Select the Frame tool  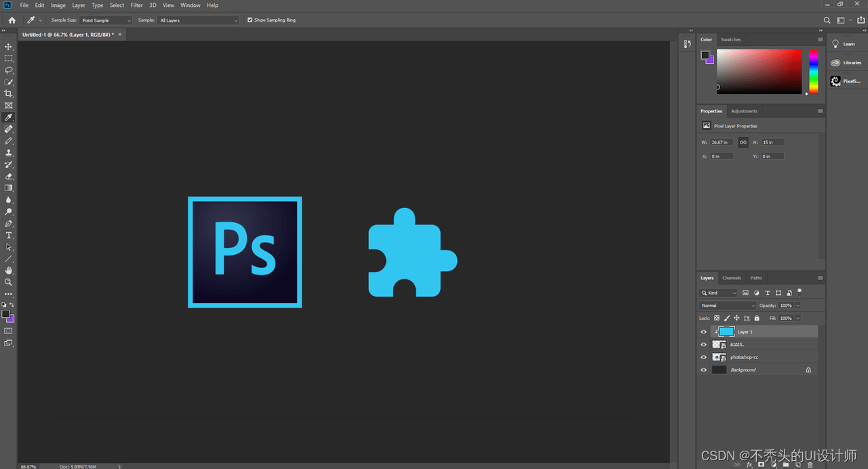[9, 106]
